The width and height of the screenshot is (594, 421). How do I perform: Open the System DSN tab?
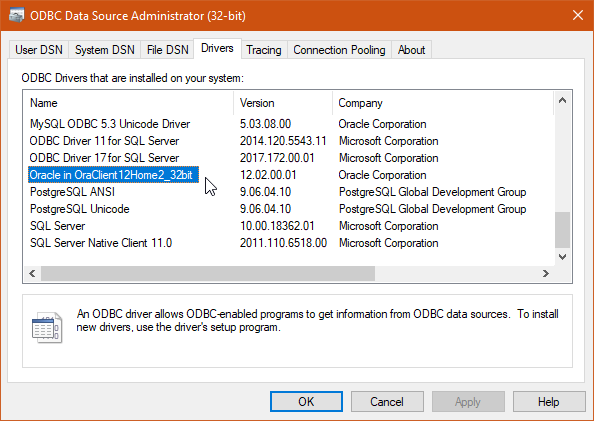[x=105, y=50]
